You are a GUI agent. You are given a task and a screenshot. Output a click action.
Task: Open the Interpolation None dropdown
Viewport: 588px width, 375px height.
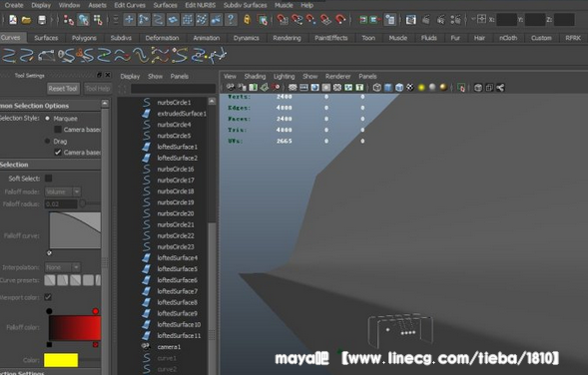(63, 267)
